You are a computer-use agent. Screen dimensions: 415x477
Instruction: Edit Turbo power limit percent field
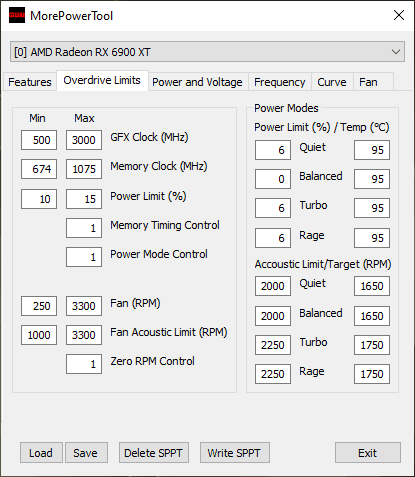click(273, 208)
